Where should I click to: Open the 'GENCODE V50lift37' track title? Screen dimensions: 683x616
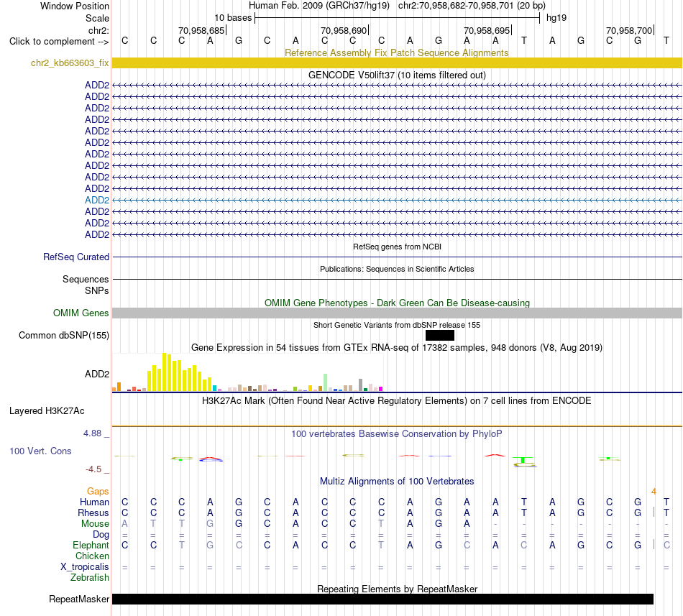(397, 75)
